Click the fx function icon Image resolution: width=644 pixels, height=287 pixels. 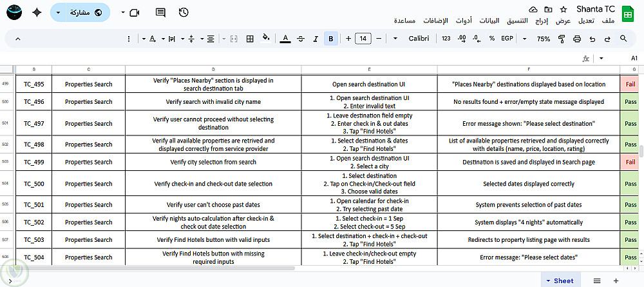tap(585, 59)
